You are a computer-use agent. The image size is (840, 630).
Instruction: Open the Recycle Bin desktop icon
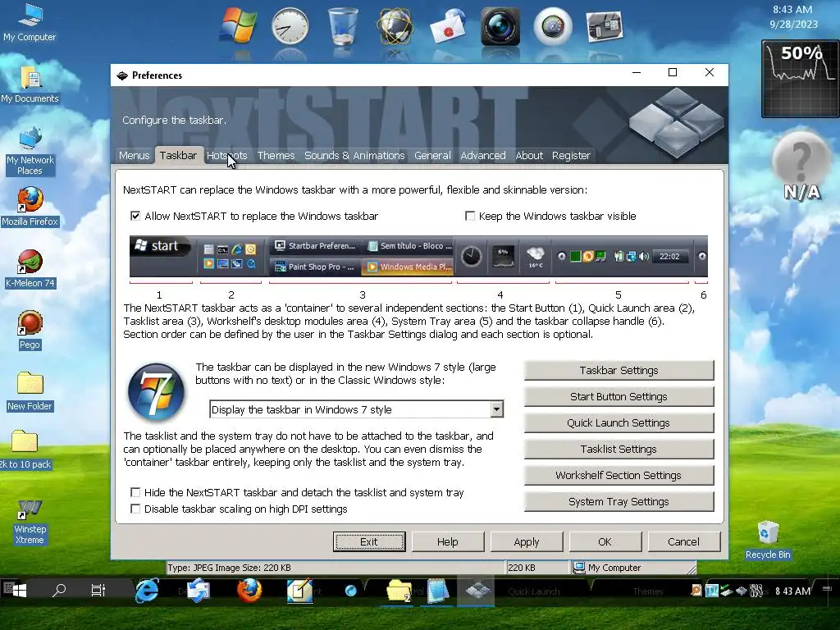click(768, 540)
